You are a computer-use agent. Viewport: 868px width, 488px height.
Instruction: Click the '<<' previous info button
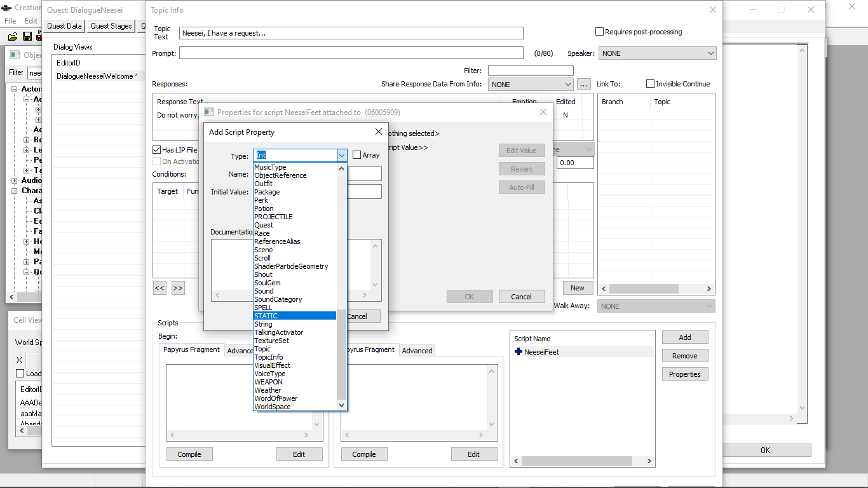point(159,288)
